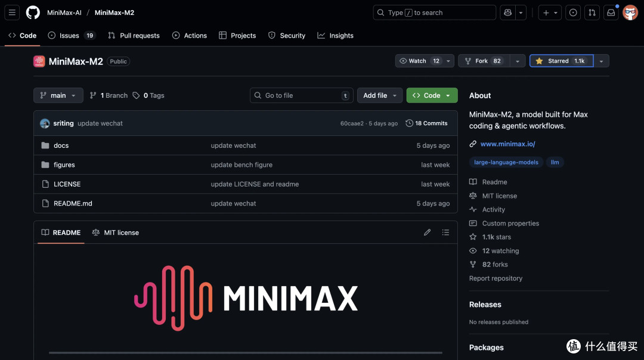The height and width of the screenshot is (360, 644).
Task: Select the README tab
Action: point(61,232)
